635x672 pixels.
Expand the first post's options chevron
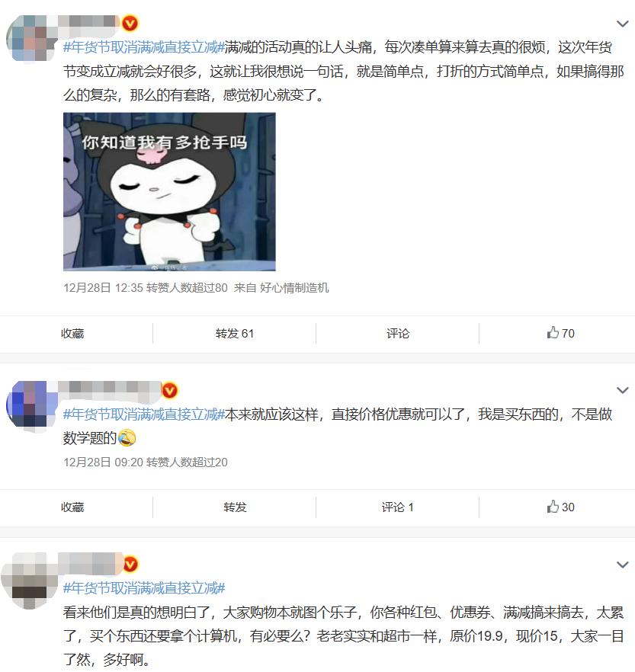[622, 24]
